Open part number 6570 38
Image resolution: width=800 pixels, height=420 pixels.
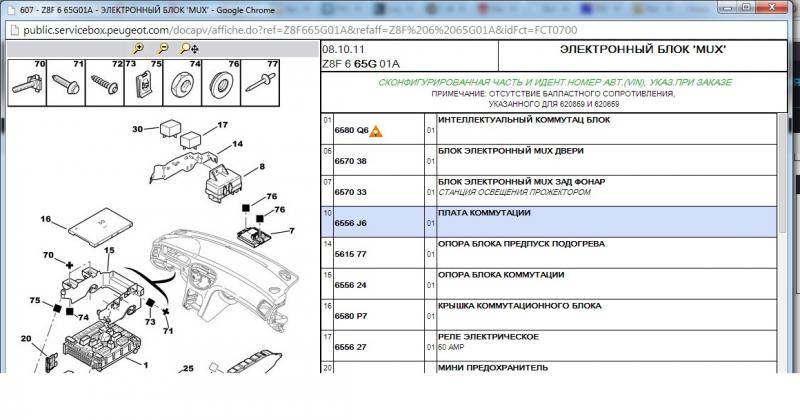coord(350,161)
